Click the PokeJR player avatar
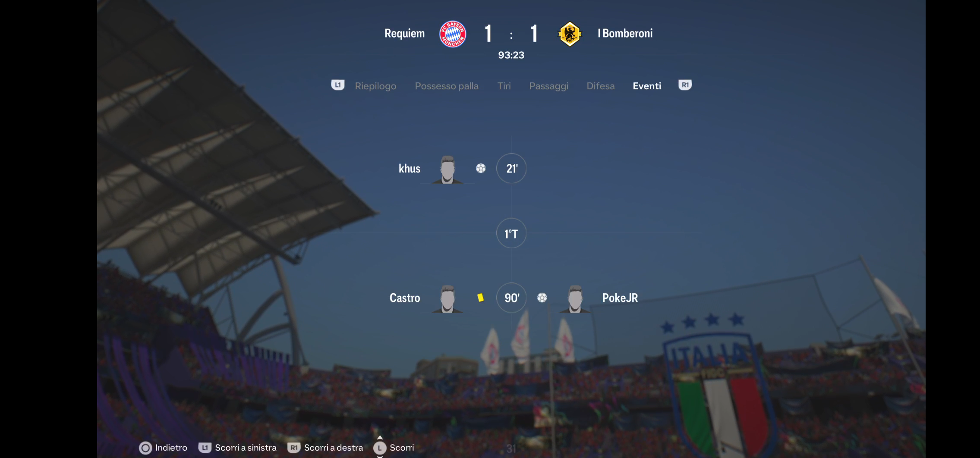Screen dimensions: 980x458 575,299
